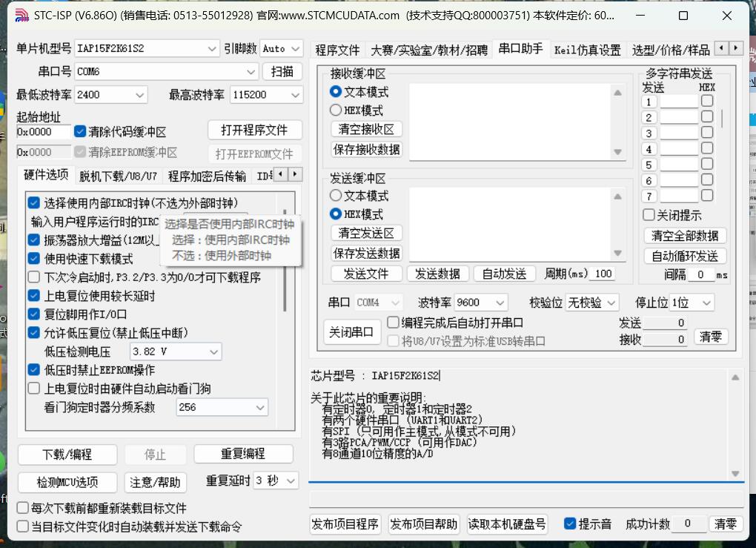Open 串口号 COM6 dropdown
The height and width of the screenshot is (548, 756).
tap(166, 71)
